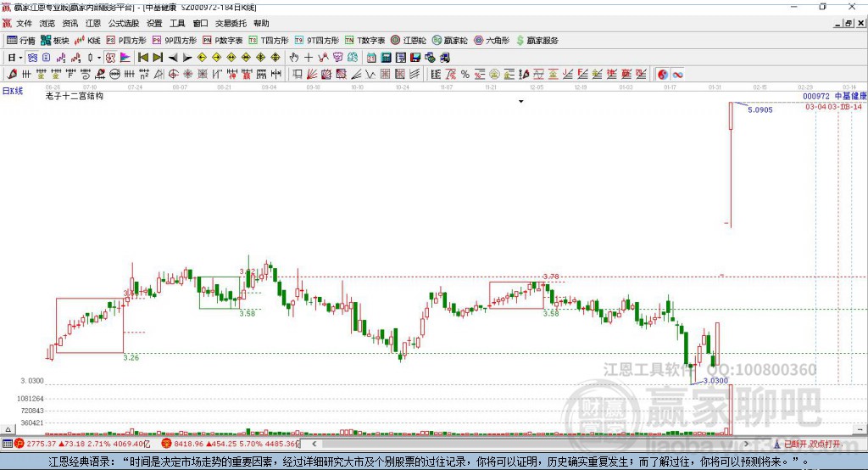This screenshot has width=868, height=470.
Task: Jump to last bar with skip-to-end icon
Action: pos(158,58)
